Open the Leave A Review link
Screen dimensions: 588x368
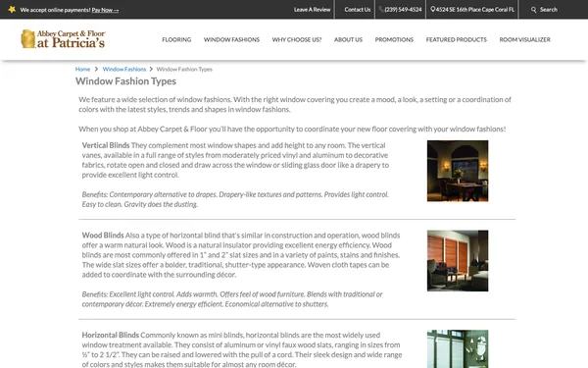tap(312, 10)
